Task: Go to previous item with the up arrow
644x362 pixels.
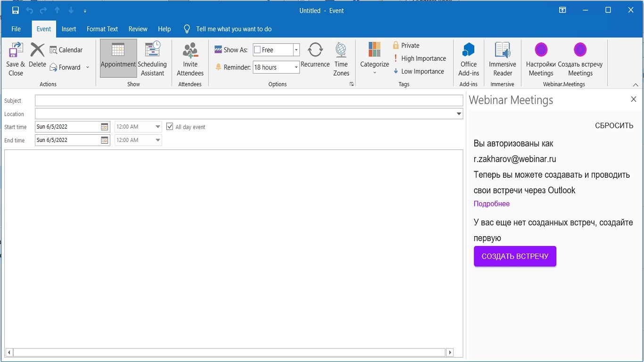Action: [57, 10]
